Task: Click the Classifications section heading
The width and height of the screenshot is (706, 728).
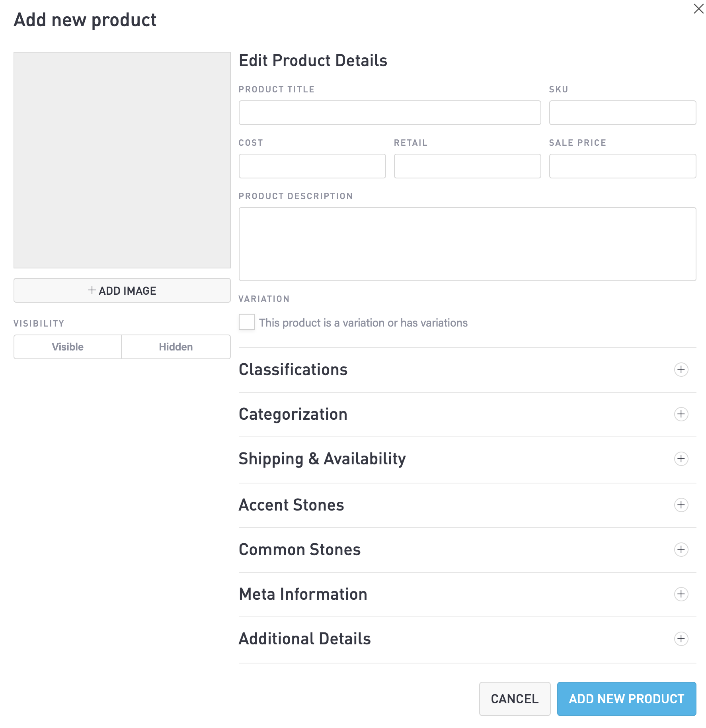Action: pos(293,370)
